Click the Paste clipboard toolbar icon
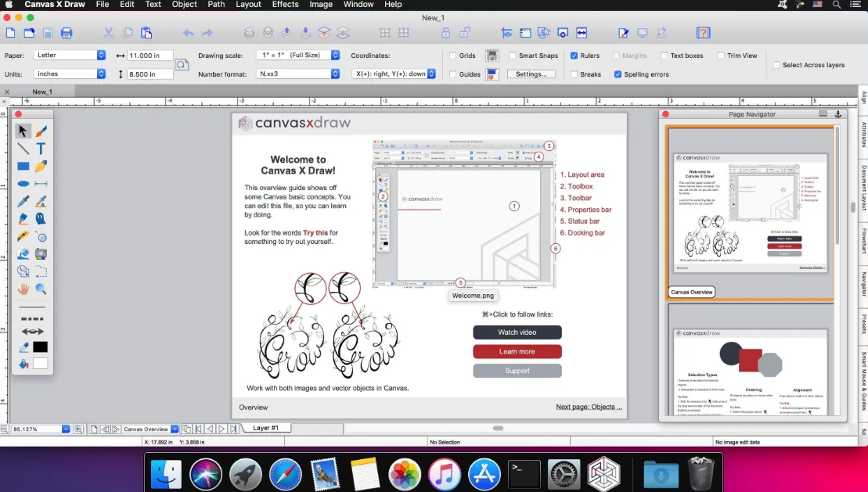 pos(146,33)
